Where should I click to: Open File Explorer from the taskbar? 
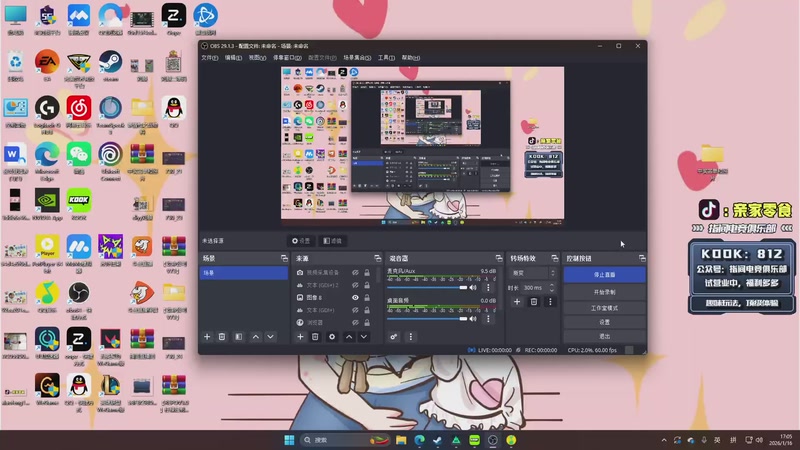pos(401,440)
